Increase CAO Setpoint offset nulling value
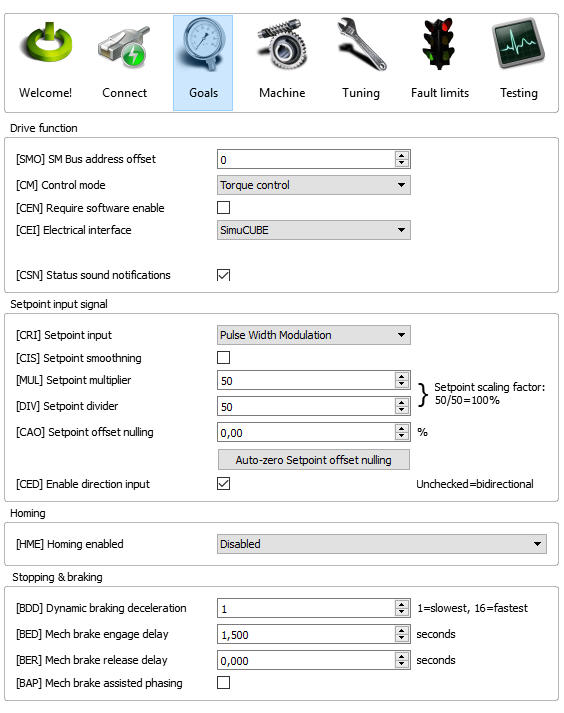The width and height of the screenshot is (564, 713). (401, 428)
